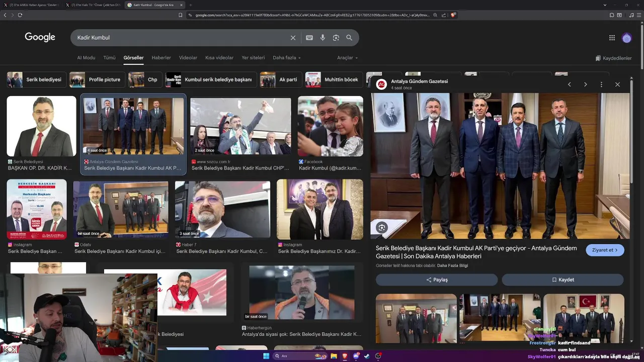The image size is (644, 362).
Task: Click the Paylaş share button
Action: (437, 280)
